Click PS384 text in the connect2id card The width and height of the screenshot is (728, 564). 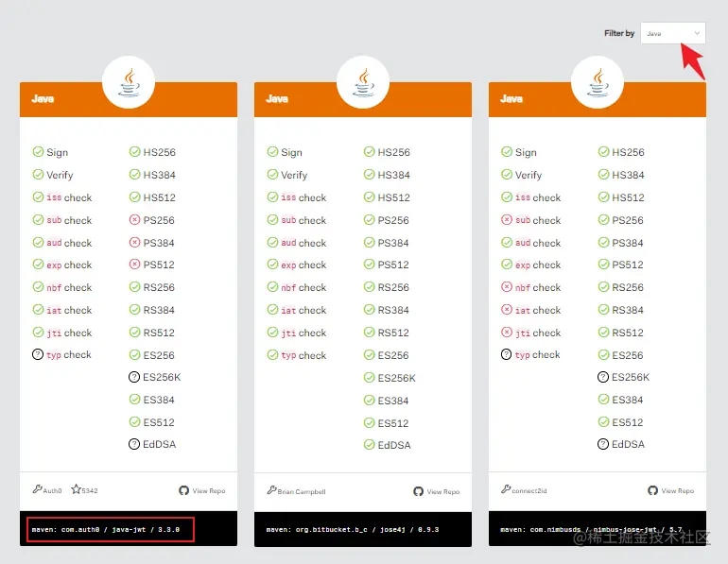click(x=628, y=243)
